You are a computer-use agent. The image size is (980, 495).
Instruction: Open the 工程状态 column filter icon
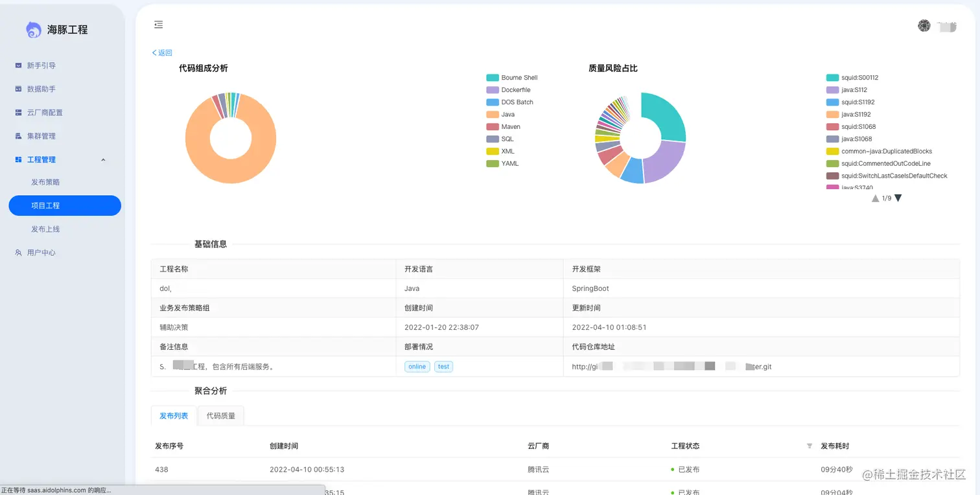click(x=809, y=446)
